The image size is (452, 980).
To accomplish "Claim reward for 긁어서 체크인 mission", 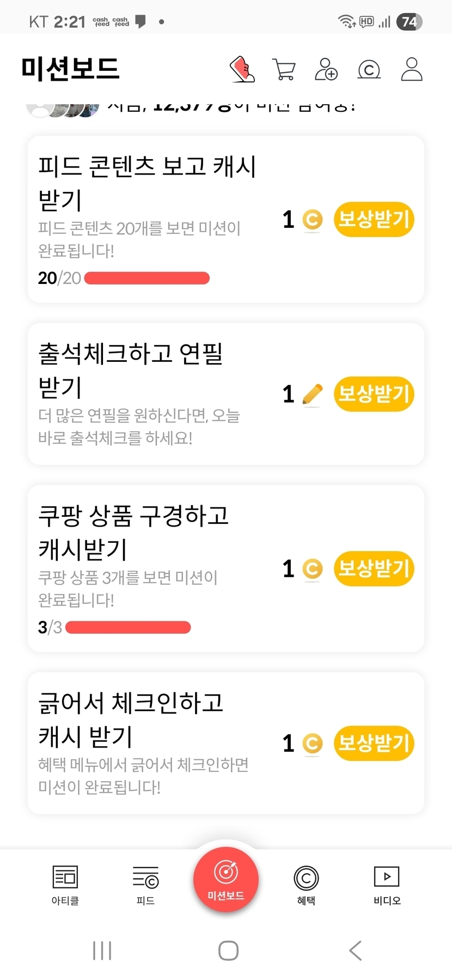I will click(374, 743).
